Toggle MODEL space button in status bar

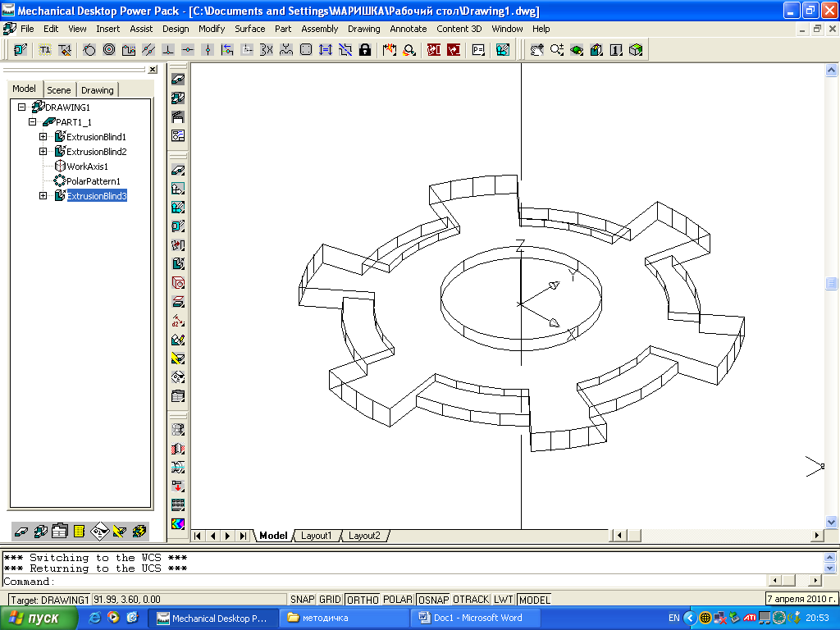(535, 600)
